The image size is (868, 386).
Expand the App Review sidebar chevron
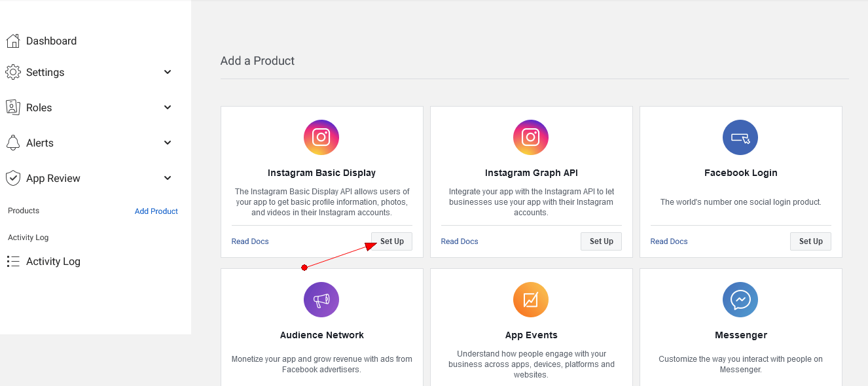click(x=168, y=178)
